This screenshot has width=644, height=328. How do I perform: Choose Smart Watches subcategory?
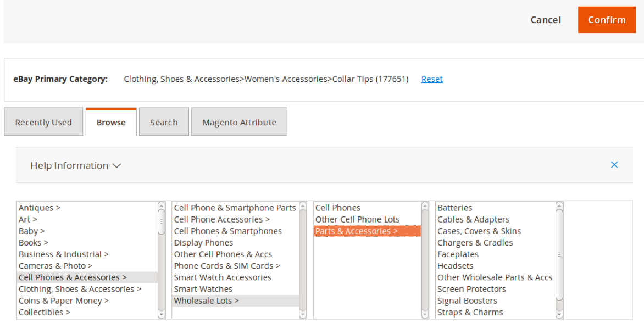pyautogui.click(x=235, y=289)
